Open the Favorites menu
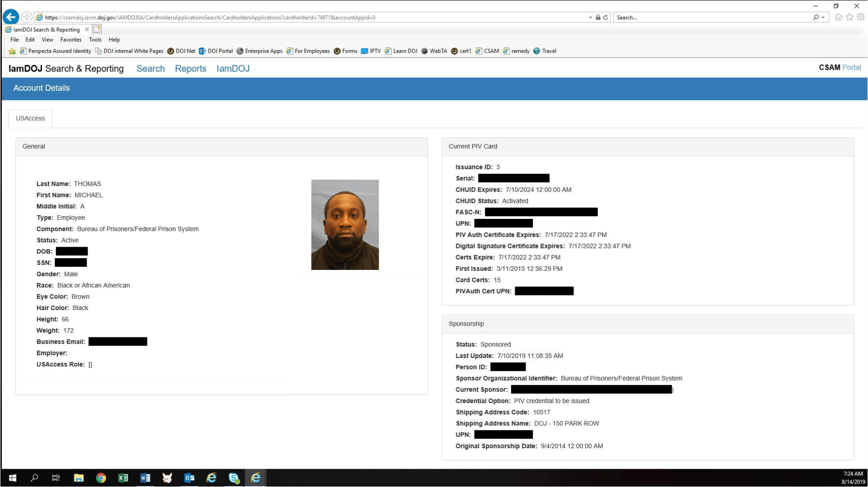The width and height of the screenshot is (868, 487). (x=71, y=40)
